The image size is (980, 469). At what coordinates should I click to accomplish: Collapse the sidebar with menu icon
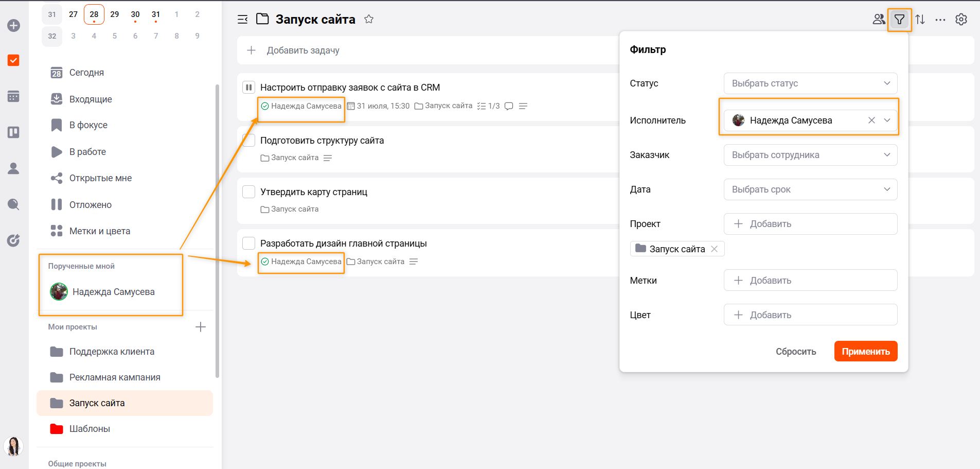point(243,20)
